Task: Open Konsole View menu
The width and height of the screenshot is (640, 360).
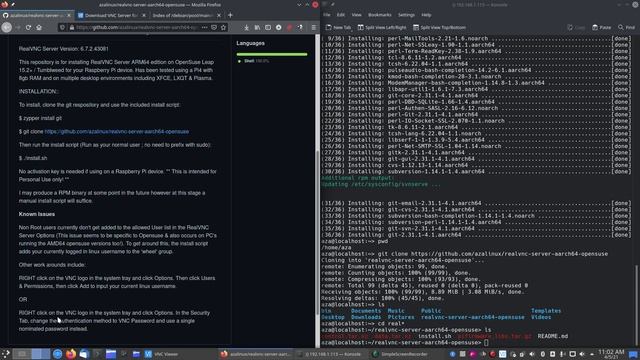Action: pyautogui.click(x=356, y=15)
